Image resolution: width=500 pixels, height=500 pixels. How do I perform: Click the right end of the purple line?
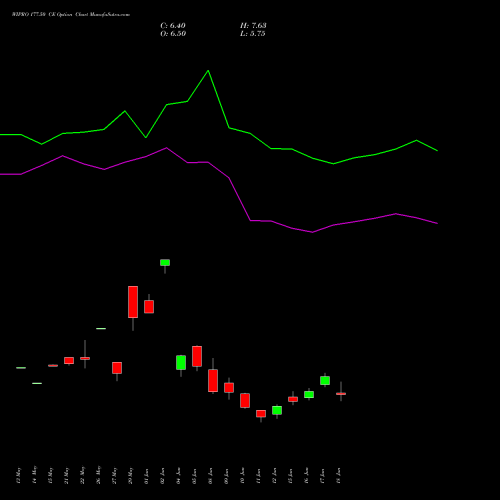click(437, 223)
